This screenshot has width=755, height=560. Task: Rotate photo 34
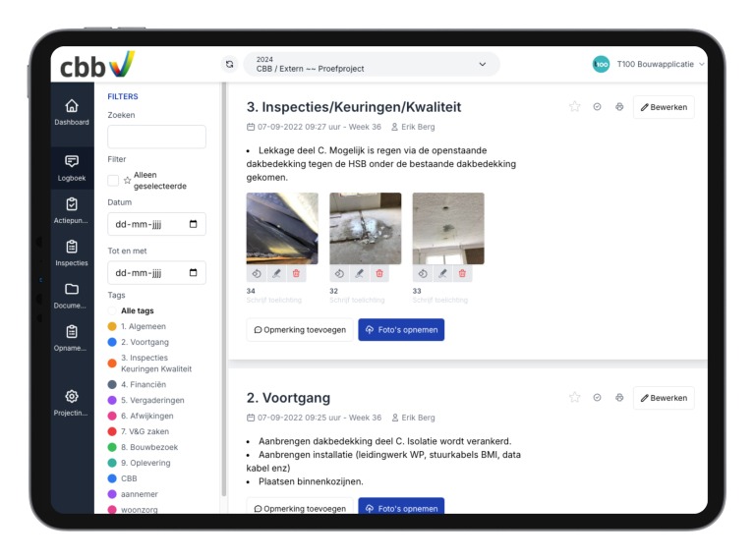tap(257, 274)
